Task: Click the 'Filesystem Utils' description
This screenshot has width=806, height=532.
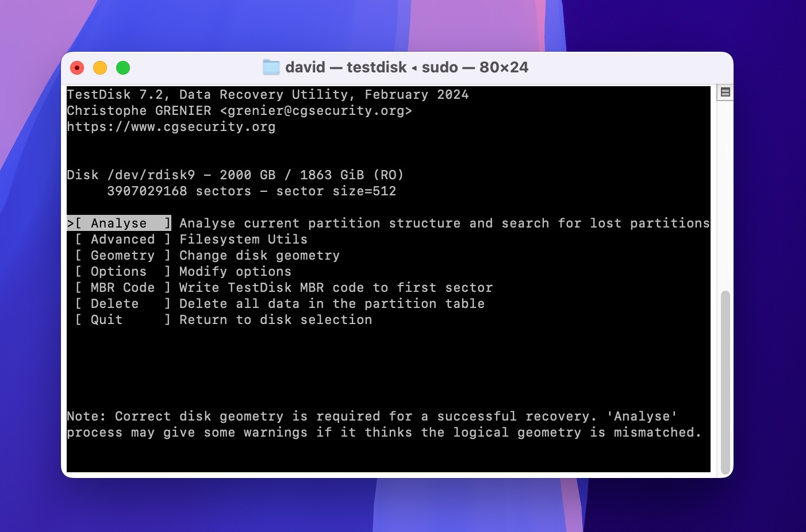Action: pos(243,239)
